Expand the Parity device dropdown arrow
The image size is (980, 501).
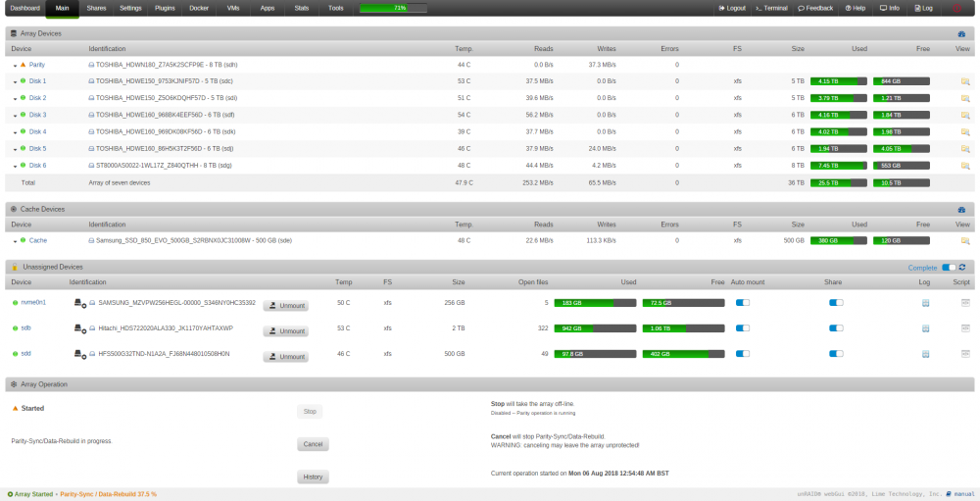[15, 66]
